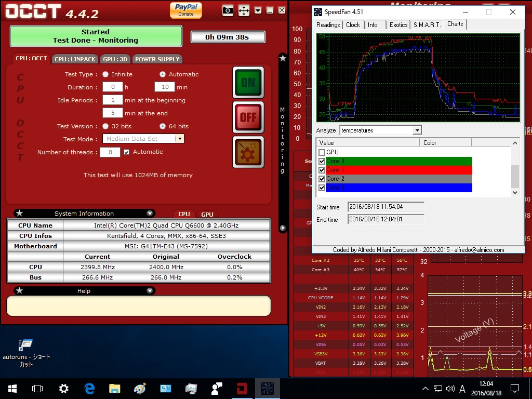Click the blue Core 3 color bar
Viewport: 532px width, 399px height.
click(399, 188)
